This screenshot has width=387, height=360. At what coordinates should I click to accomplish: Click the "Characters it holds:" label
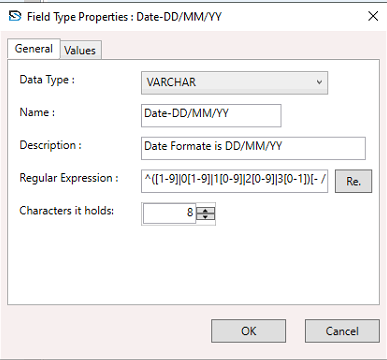(x=67, y=211)
